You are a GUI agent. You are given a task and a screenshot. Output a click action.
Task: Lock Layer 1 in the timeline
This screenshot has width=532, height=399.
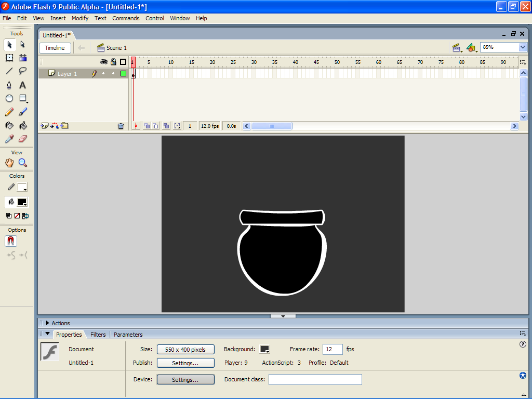113,73
